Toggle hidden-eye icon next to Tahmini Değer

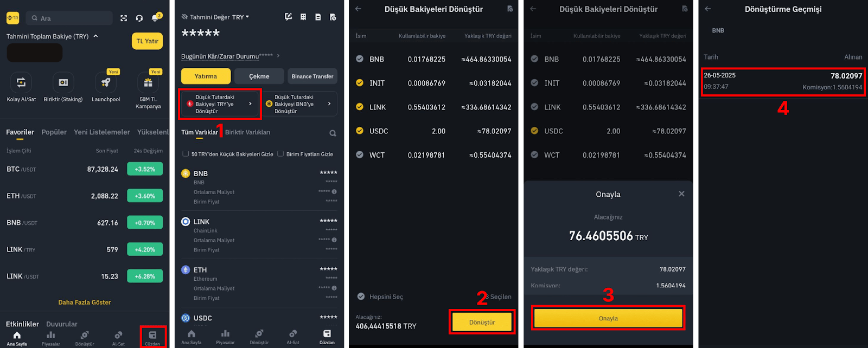184,17
